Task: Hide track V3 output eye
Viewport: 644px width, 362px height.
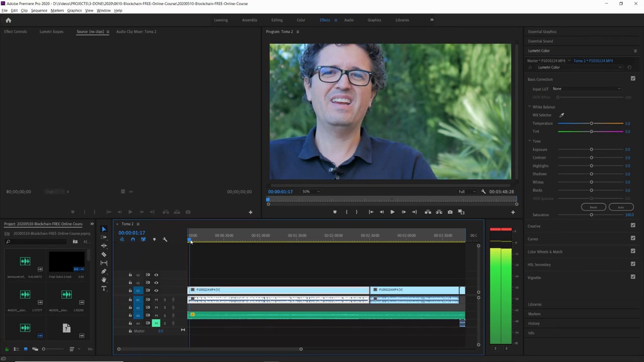Action: click(156, 275)
